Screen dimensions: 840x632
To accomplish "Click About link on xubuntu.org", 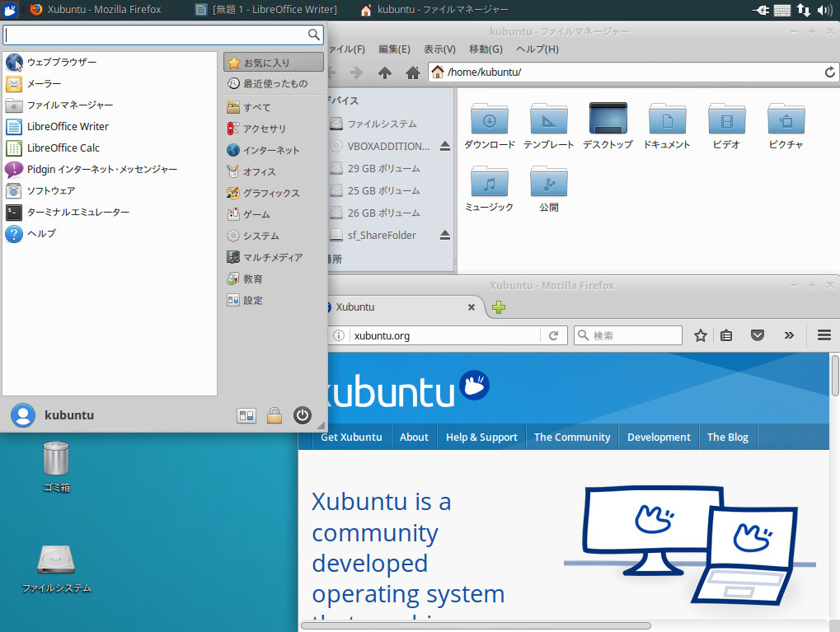I will click(x=414, y=437).
